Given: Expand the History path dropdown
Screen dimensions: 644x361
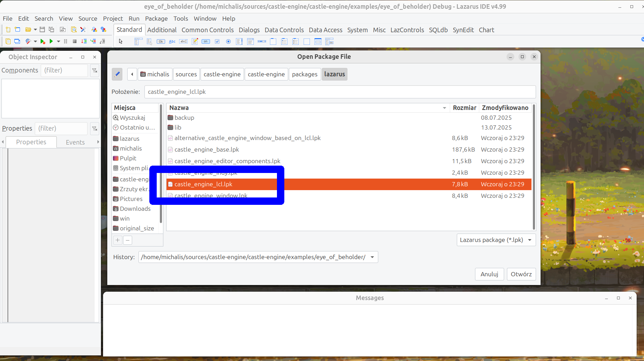Looking at the screenshot, I should pyautogui.click(x=372, y=257).
